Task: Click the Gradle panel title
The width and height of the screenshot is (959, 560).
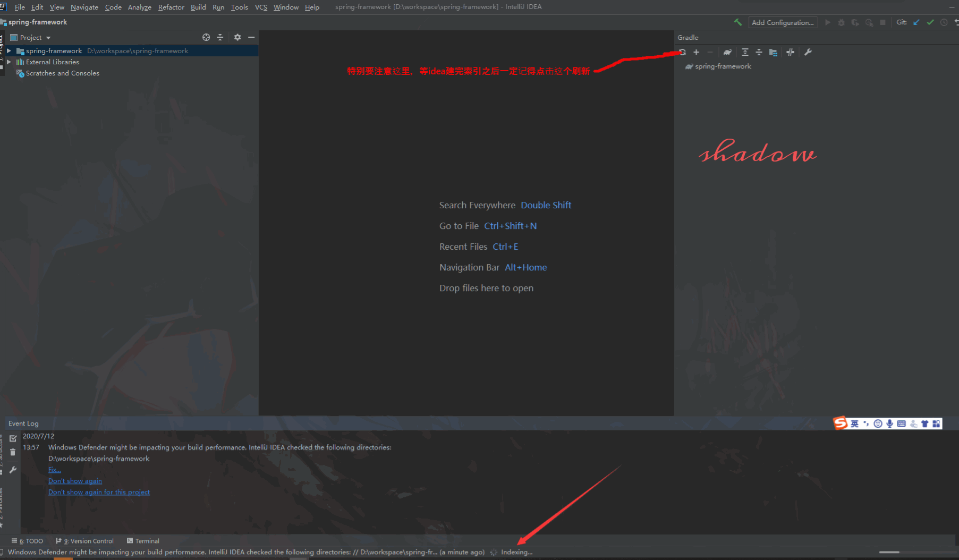Action: (x=688, y=37)
